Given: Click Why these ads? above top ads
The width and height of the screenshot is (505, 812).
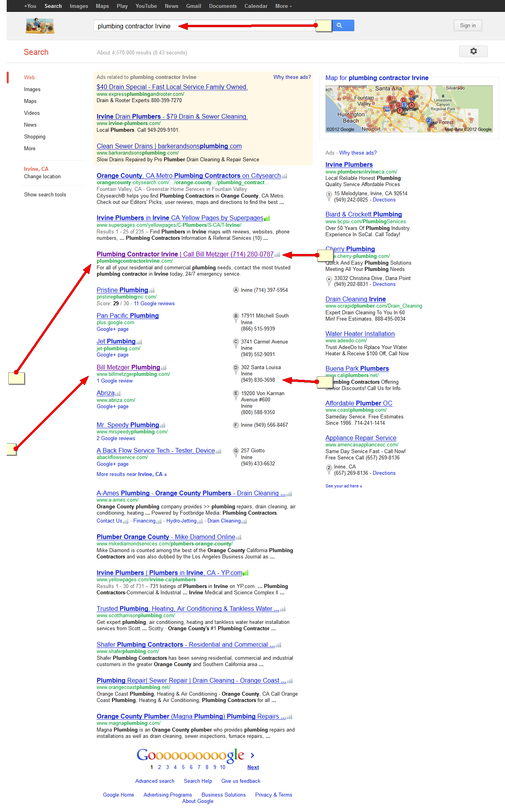Looking at the screenshot, I should pyautogui.click(x=292, y=77).
